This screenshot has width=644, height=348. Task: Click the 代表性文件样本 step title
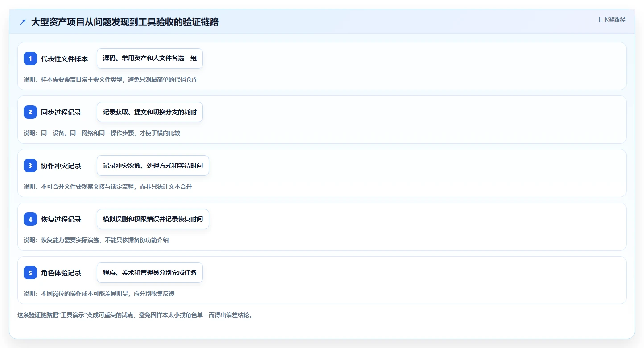coord(64,58)
